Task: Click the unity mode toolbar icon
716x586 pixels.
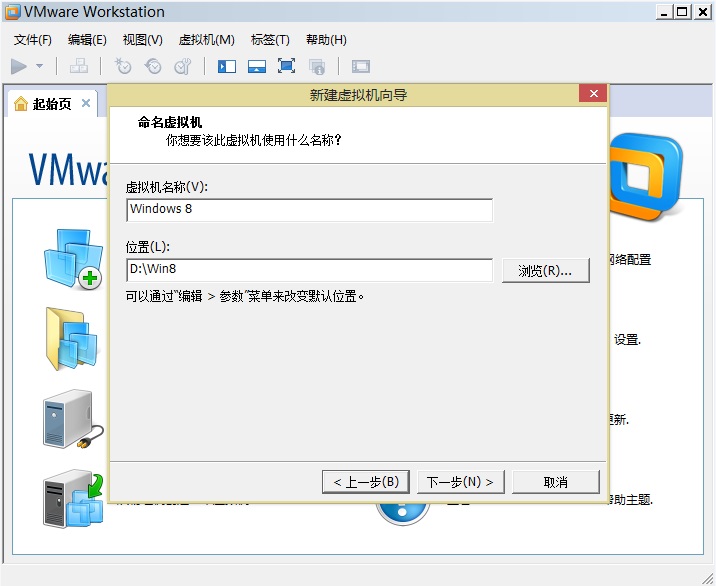Action: tap(317, 67)
